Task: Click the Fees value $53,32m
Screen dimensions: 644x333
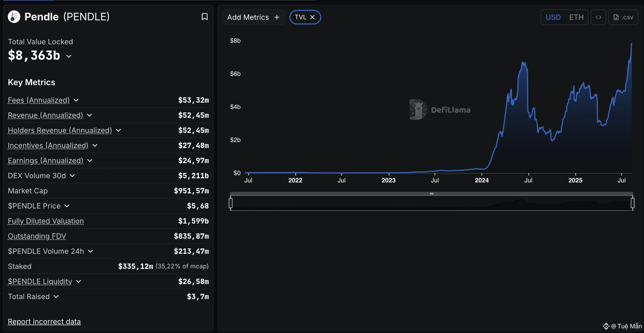Action: click(x=193, y=100)
